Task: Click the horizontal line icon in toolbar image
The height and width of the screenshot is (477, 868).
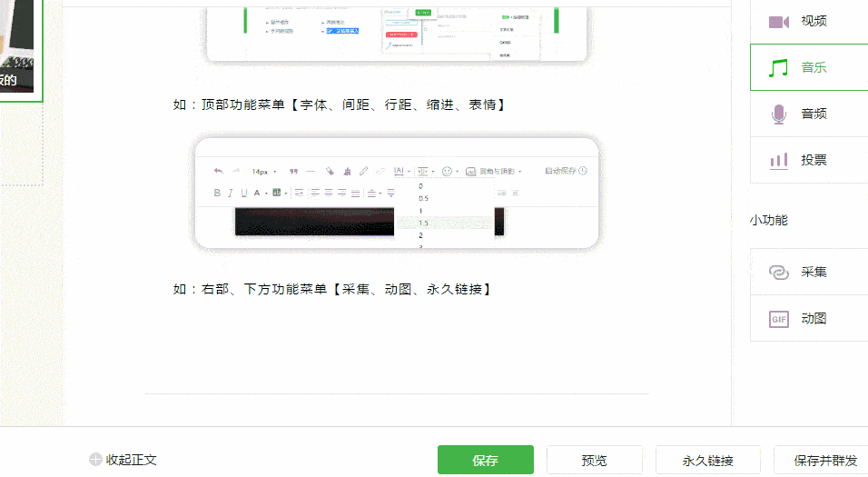Action: [x=311, y=172]
